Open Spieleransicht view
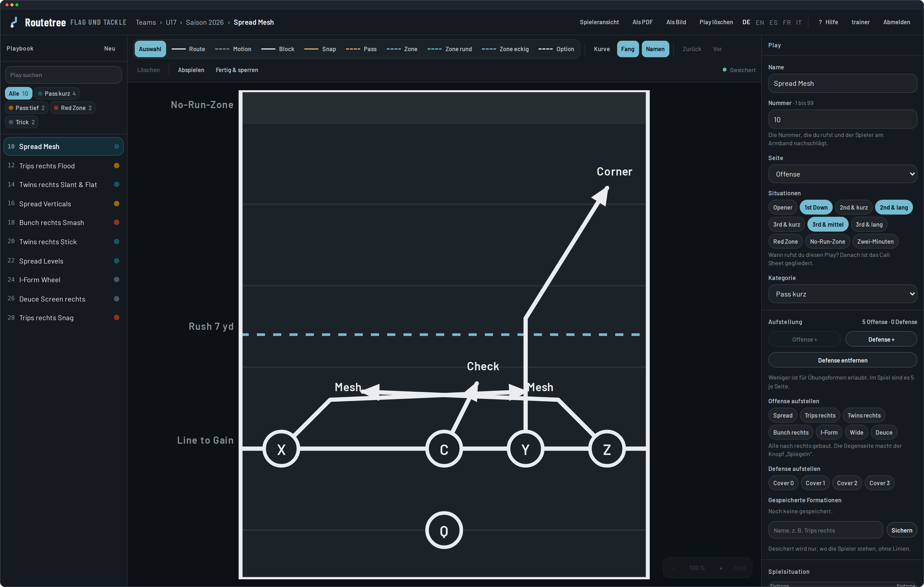924x587 pixels. coord(599,22)
